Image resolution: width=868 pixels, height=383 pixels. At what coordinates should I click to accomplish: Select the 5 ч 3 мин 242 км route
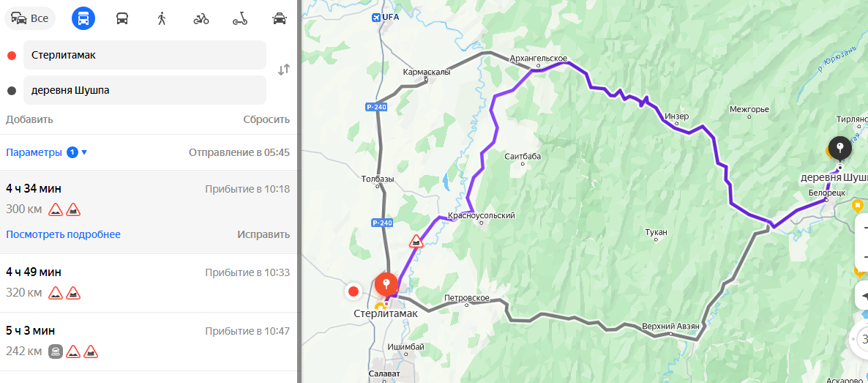point(148,341)
